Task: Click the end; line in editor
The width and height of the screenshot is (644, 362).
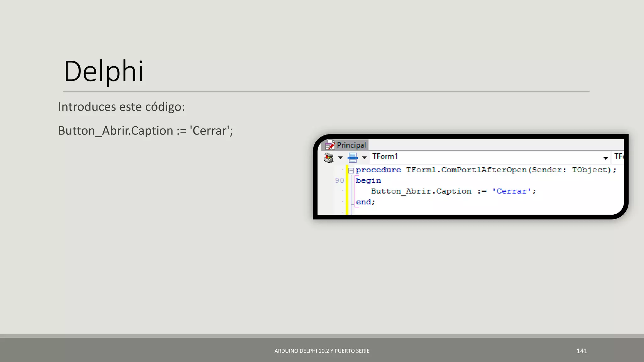Action: pos(365,202)
